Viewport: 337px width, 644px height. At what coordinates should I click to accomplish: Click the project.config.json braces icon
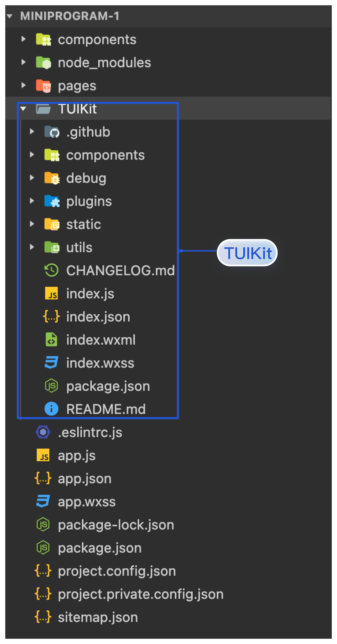pos(43,571)
